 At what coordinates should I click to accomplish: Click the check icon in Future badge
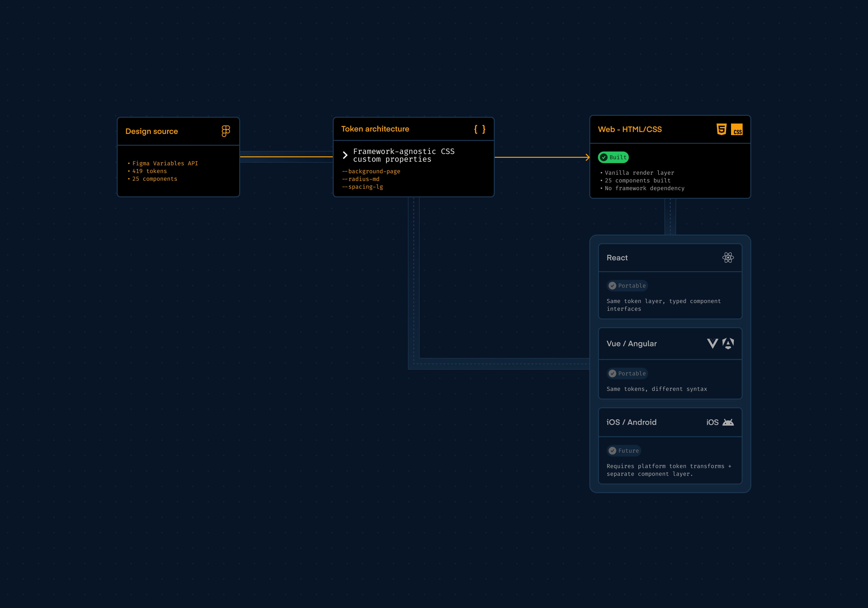tap(612, 451)
